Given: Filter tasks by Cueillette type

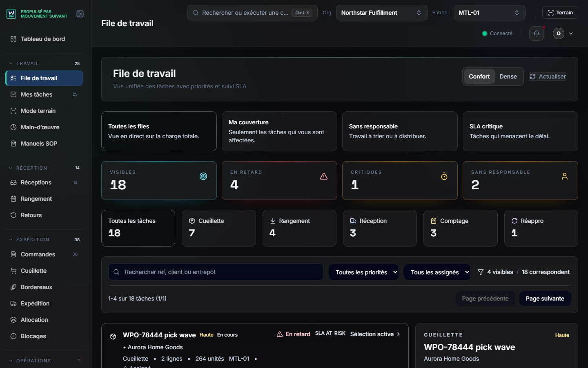Looking at the screenshot, I should point(219,228).
